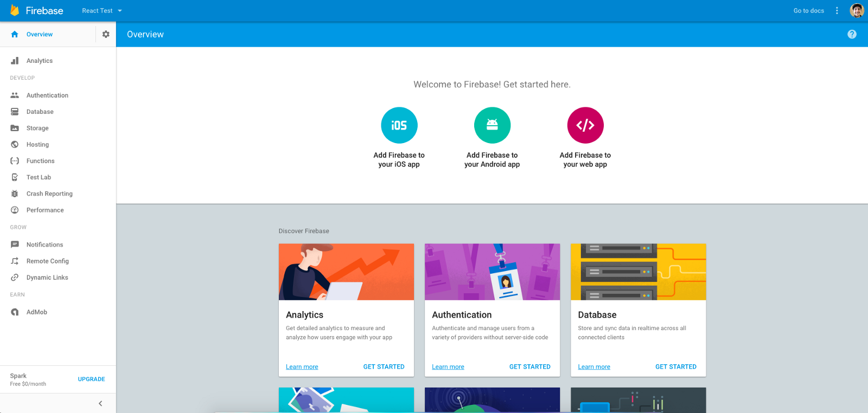The image size is (868, 413).
Task: Collapse the sidebar with the chevron
Action: pos(100,403)
